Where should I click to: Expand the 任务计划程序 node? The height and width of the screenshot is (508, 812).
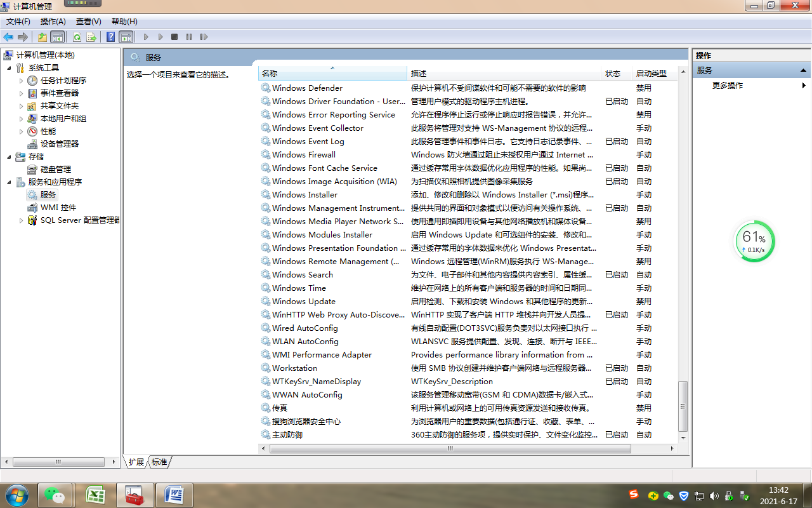tap(21, 81)
